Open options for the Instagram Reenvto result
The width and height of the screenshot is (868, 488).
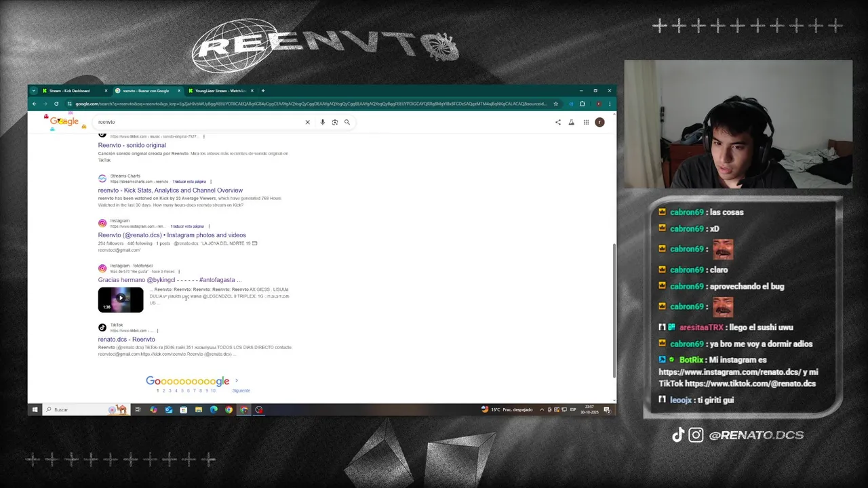pos(209,226)
